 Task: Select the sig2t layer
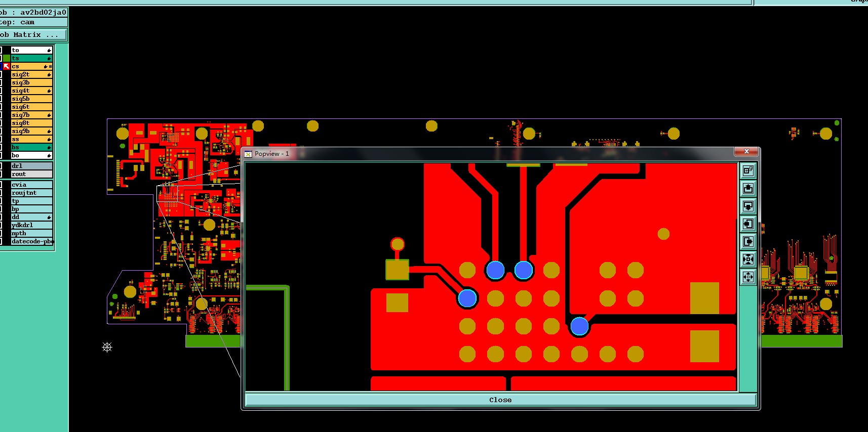[x=31, y=74]
